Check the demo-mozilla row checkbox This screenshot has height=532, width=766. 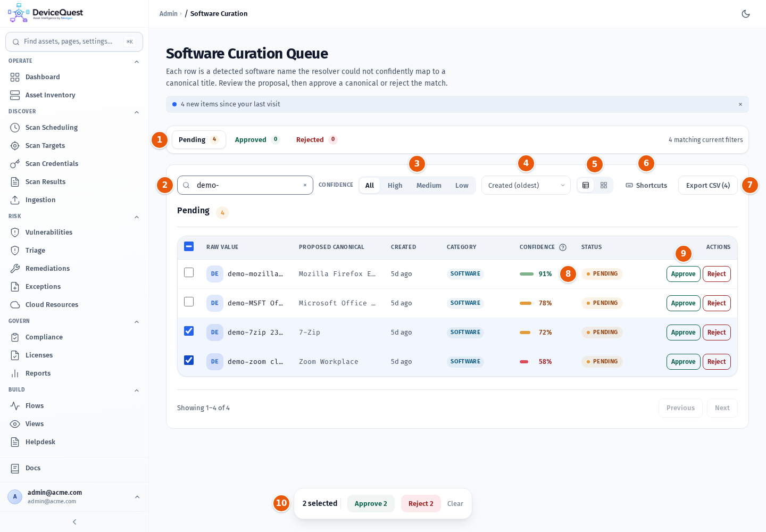(x=189, y=272)
